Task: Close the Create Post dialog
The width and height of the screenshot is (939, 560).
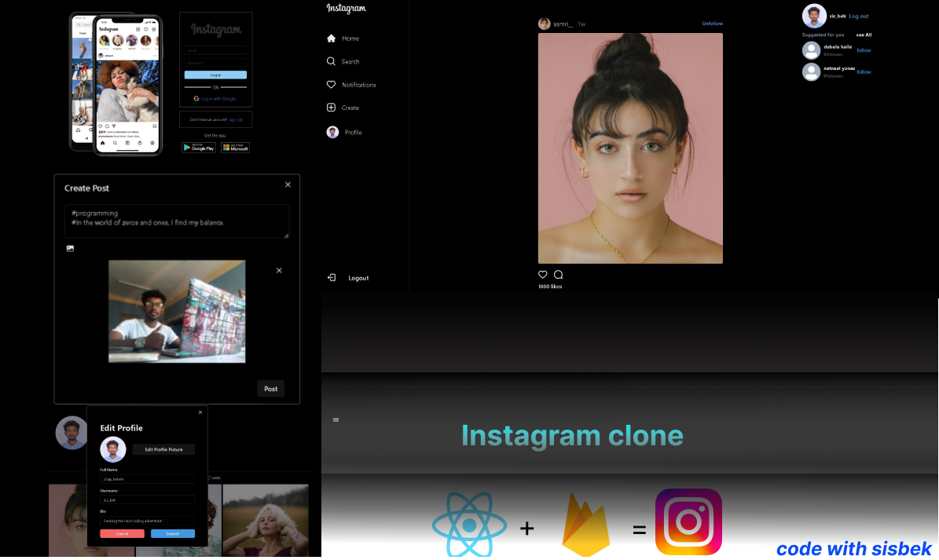Action: point(288,185)
